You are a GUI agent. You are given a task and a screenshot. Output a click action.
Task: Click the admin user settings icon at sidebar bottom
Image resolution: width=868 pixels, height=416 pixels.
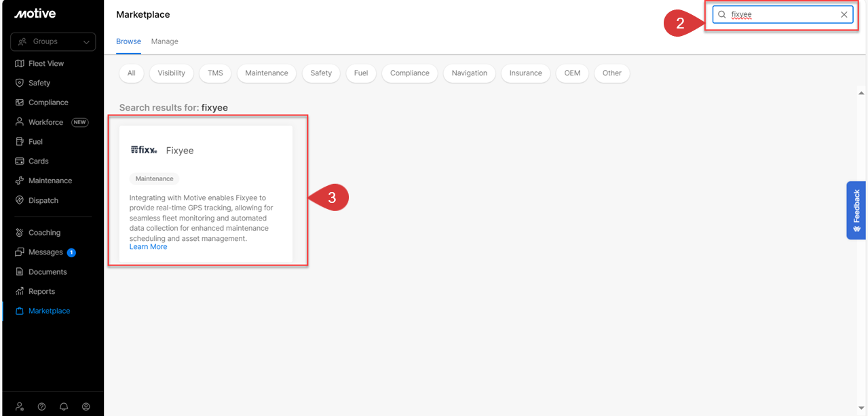(20, 406)
